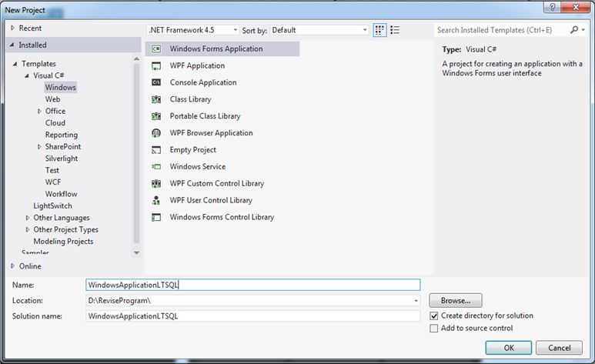Click the Console Application template icon
The image size is (595, 364).
pyautogui.click(x=156, y=82)
